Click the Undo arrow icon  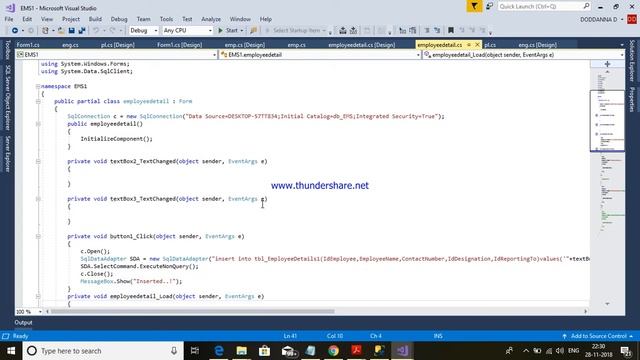96,31
